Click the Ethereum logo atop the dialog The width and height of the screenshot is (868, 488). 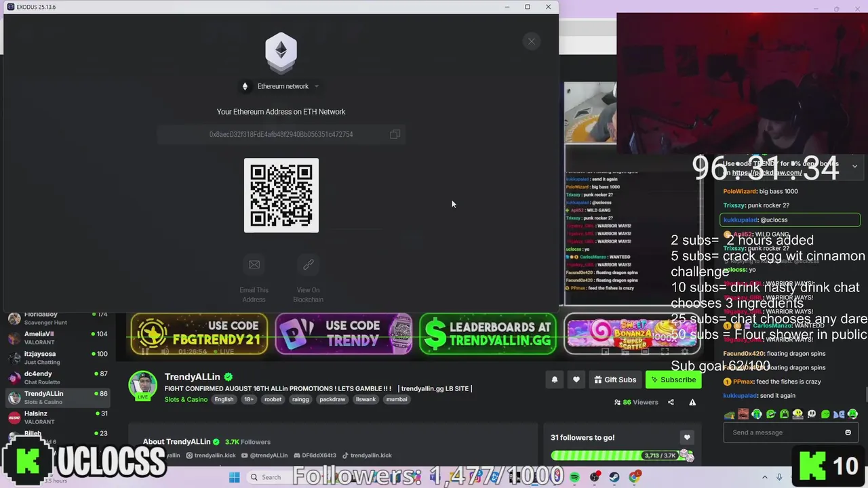pos(281,53)
